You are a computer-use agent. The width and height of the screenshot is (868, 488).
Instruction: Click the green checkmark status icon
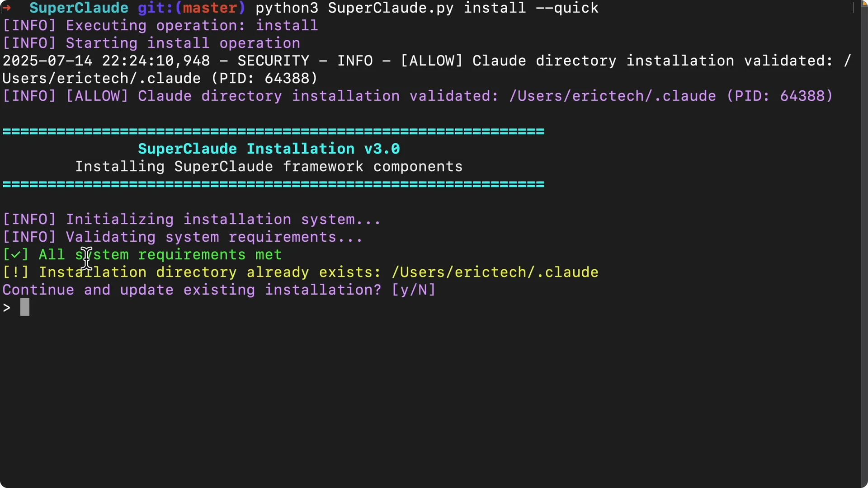(16, 255)
